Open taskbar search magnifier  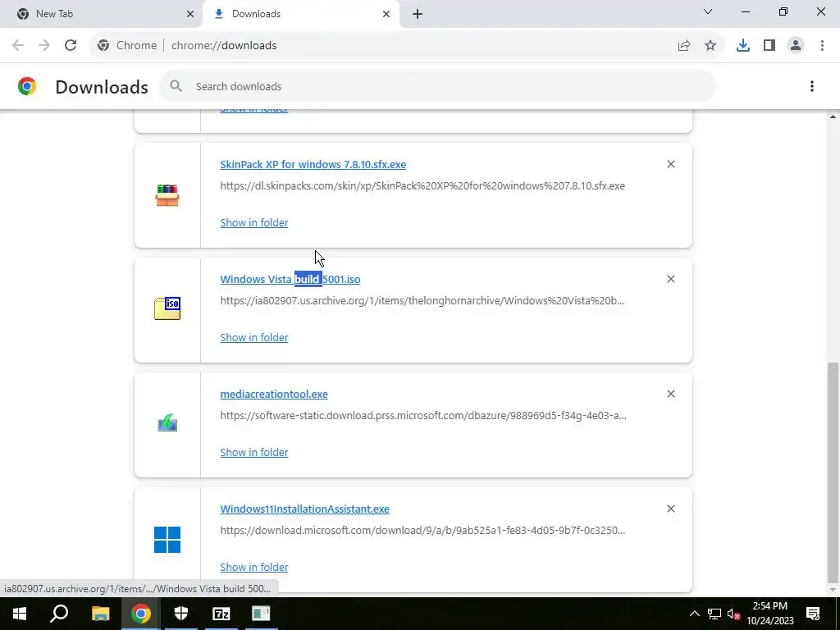point(59,614)
